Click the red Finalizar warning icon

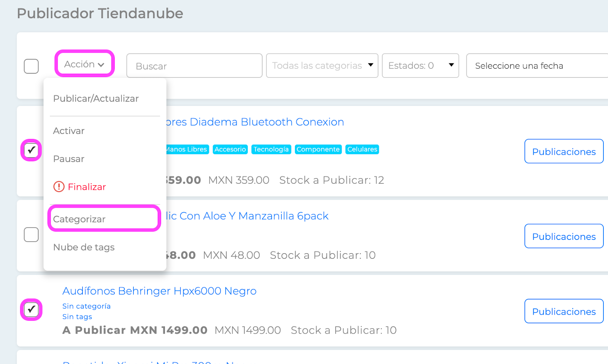59,187
